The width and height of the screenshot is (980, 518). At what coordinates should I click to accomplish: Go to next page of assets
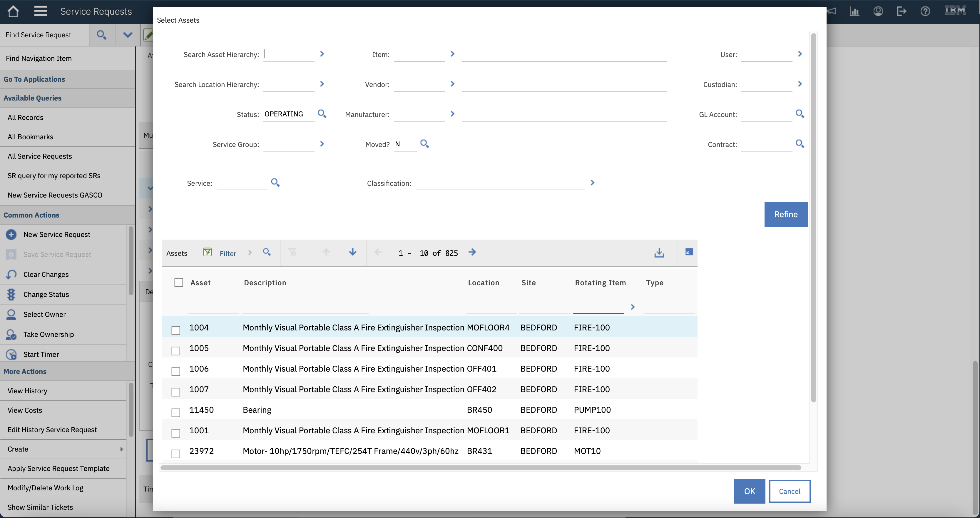472,252
